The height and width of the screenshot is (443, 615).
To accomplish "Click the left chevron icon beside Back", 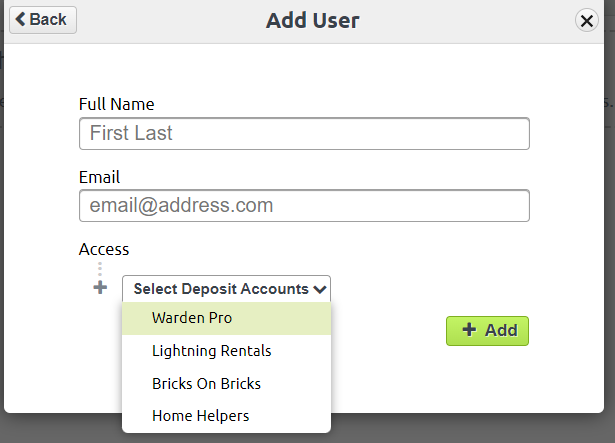I will click(x=20, y=19).
